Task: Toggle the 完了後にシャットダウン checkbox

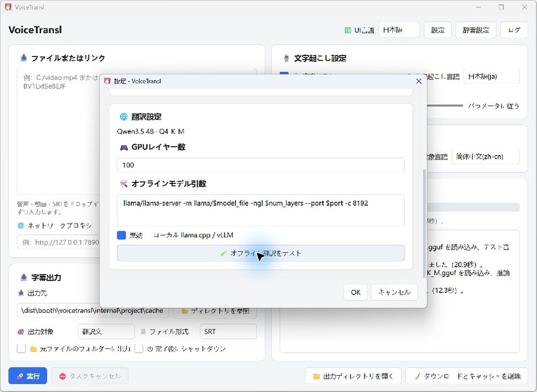Action: (x=138, y=349)
